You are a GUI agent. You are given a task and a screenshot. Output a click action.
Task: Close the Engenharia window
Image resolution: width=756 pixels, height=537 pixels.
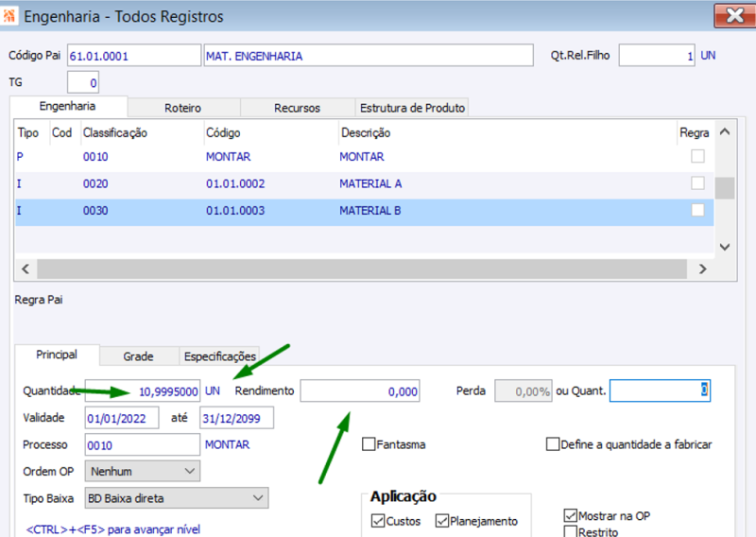coord(734,16)
